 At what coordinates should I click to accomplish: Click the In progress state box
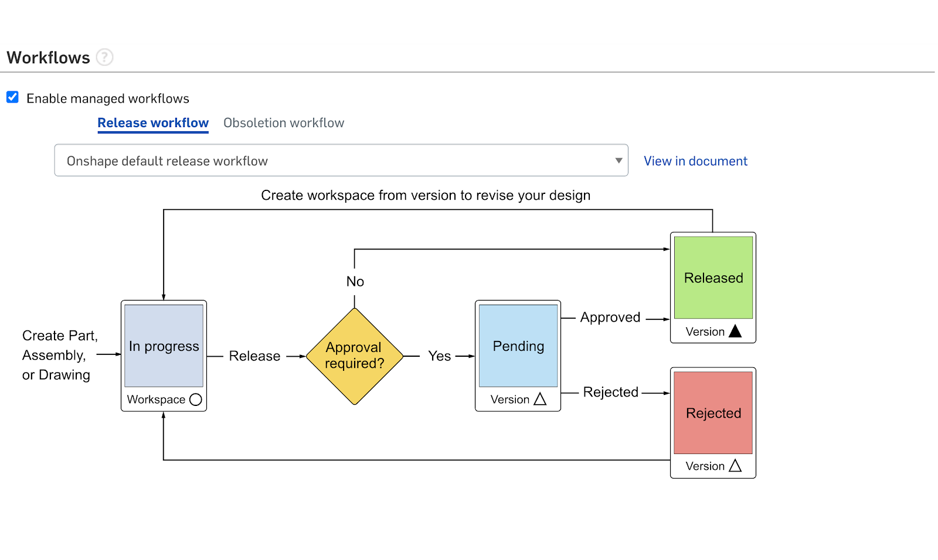164,346
